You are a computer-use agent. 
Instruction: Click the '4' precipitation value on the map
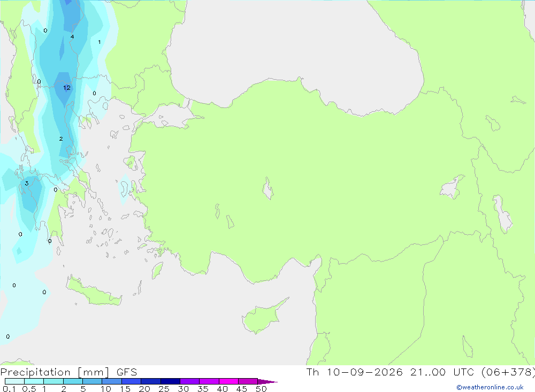point(72,37)
